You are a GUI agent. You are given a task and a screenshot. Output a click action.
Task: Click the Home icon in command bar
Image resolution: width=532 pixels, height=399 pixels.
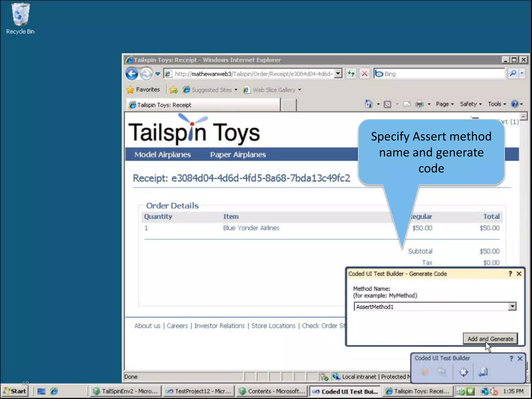click(369, 104)
